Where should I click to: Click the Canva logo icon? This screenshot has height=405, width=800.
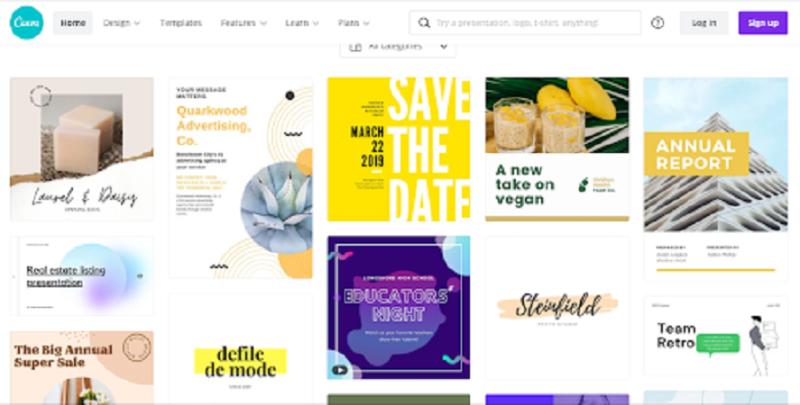(x=27, y=23)
